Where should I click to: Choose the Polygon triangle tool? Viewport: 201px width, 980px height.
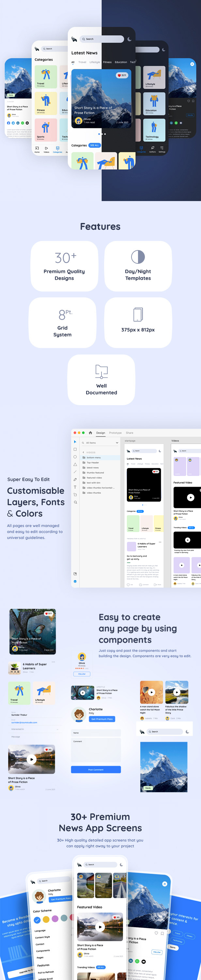tap(75, 465)
